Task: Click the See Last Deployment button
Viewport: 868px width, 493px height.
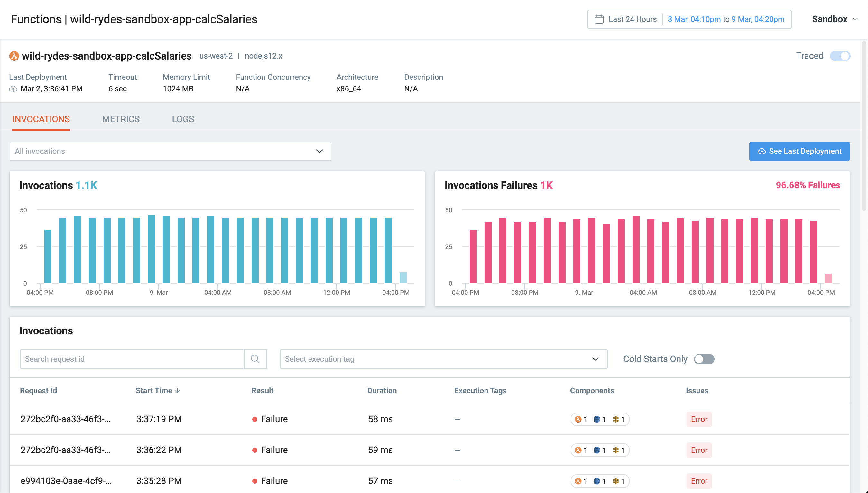Action: (x=799, y=151)
